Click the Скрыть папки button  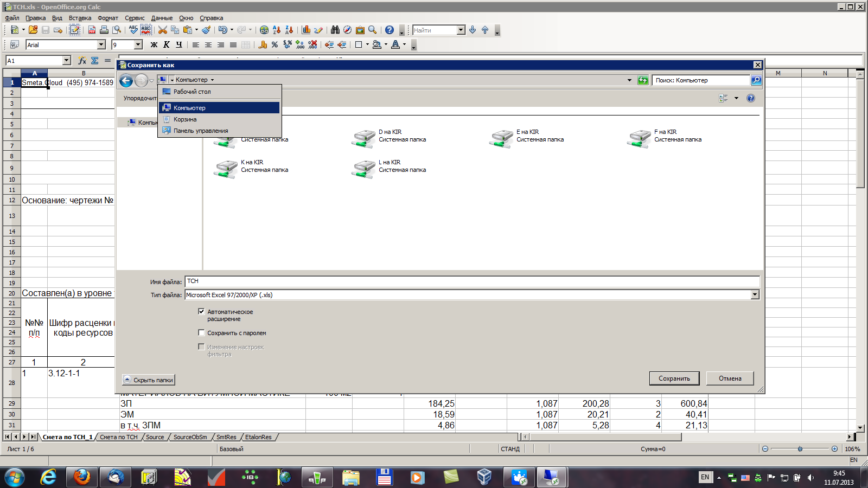(149, 380)
